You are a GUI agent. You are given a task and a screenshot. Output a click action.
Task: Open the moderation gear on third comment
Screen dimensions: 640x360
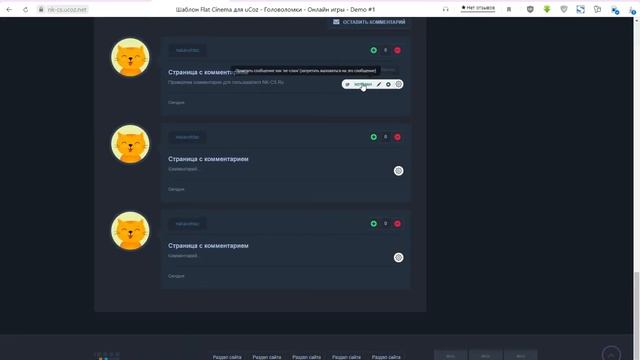point(398,258)
